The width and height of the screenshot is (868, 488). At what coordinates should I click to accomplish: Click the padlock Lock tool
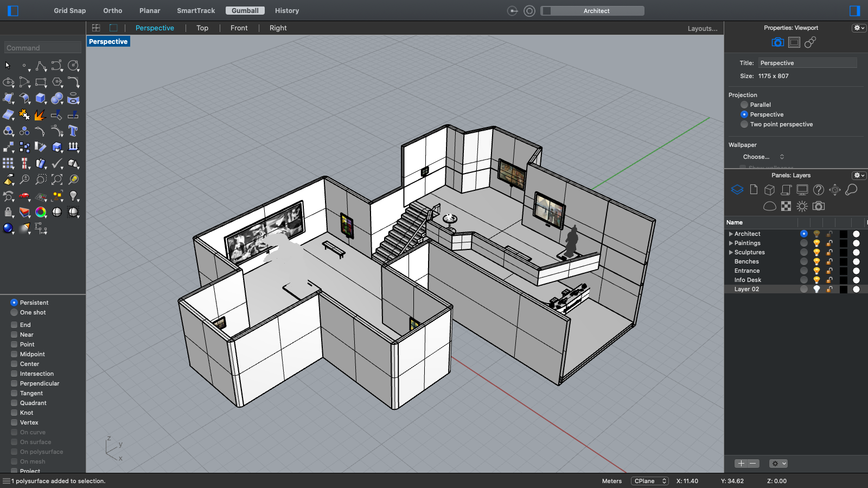[8, 212]
